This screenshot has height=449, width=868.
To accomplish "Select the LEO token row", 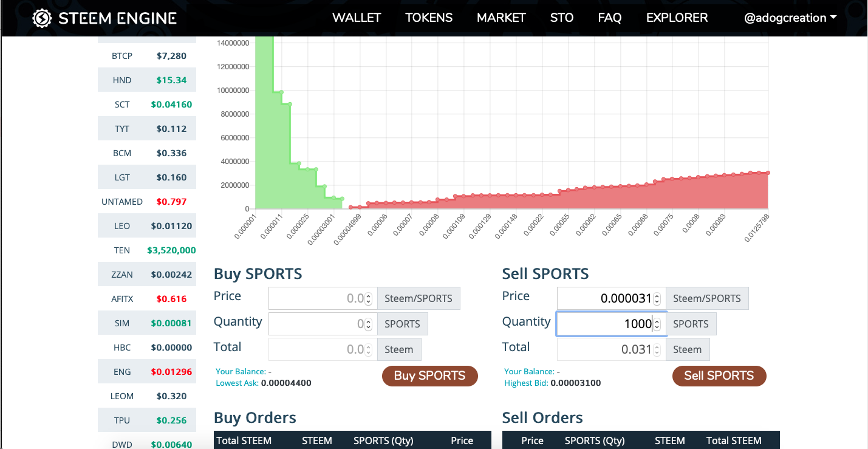I will (147, 226).
